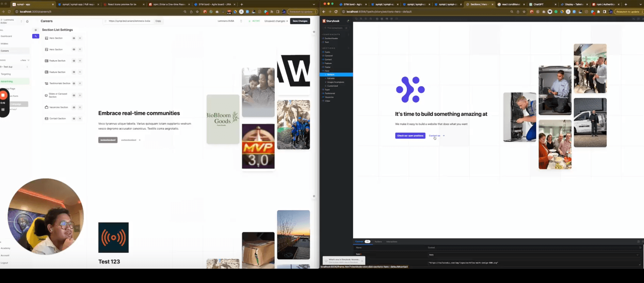Screen dimensions: 644x283
Task: Dismiss the What's new in Storybook notification
Action: coord(362,261)
